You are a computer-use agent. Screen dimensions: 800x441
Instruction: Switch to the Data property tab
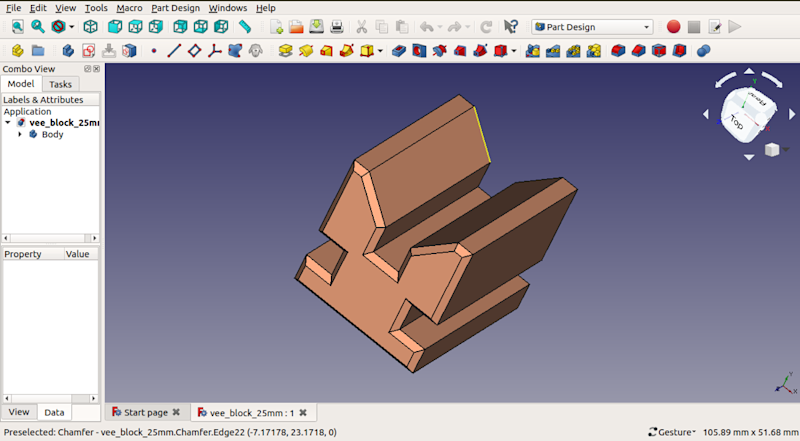[54, 412]
